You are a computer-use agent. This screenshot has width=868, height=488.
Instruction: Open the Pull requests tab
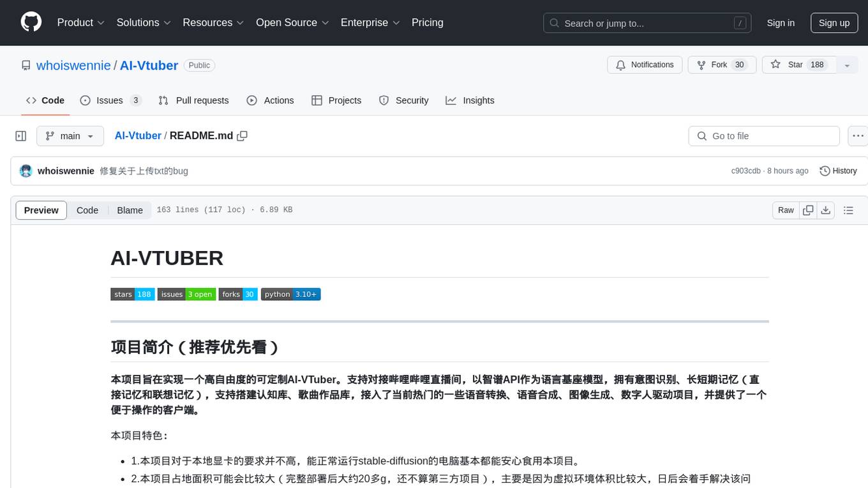[193, 100]
